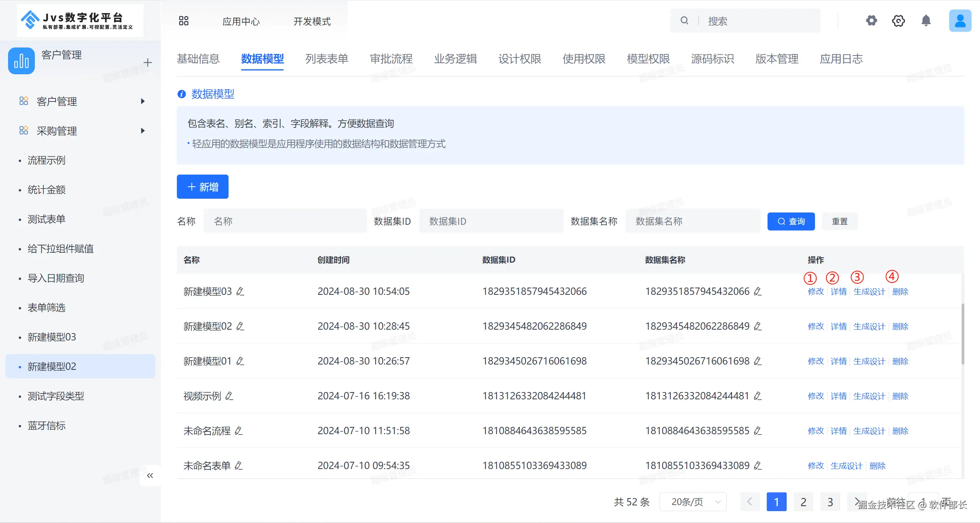Image resolution: width=980 pixels, height=523 pixels.
Task: Click the outlined hexagon settings icon
Action: point(898,21)
